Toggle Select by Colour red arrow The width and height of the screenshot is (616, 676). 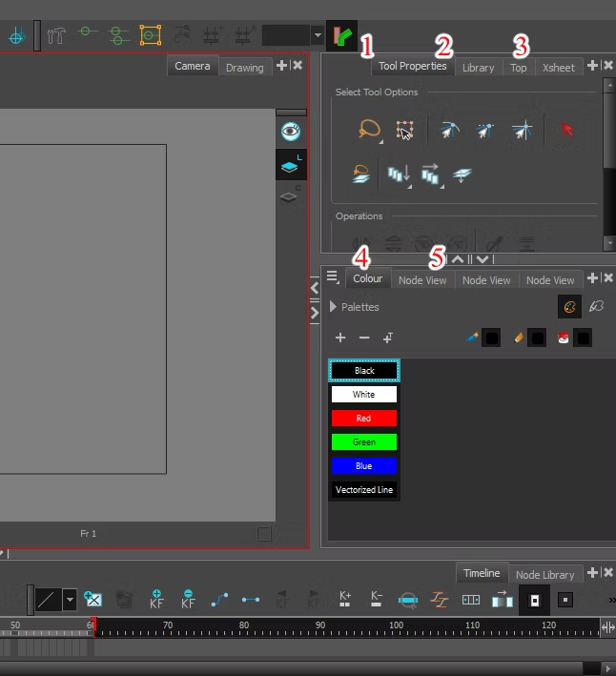point(566,130)
